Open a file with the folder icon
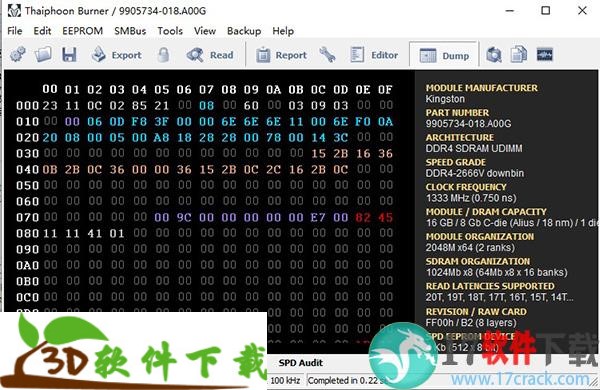The height and width of the screenshot is (390, 600). [43, 55]
